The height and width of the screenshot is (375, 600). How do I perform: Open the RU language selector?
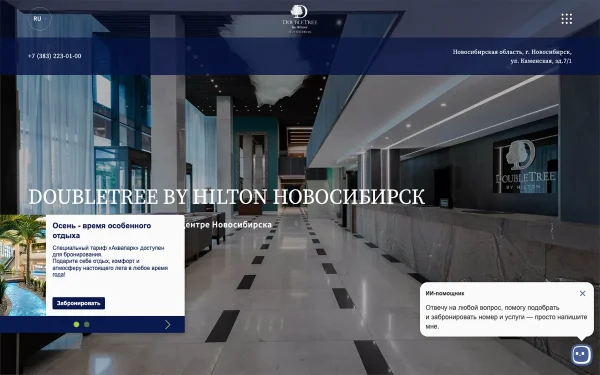(40, 18)
